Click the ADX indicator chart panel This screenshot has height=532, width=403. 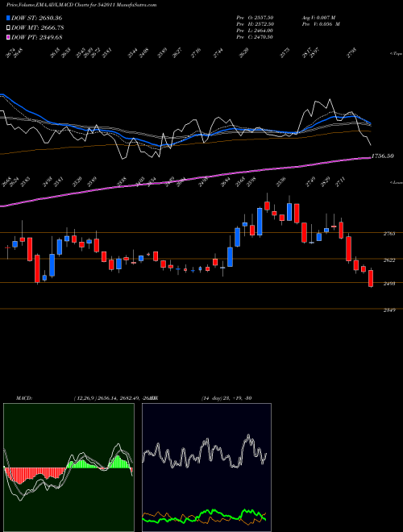point(206,468)
